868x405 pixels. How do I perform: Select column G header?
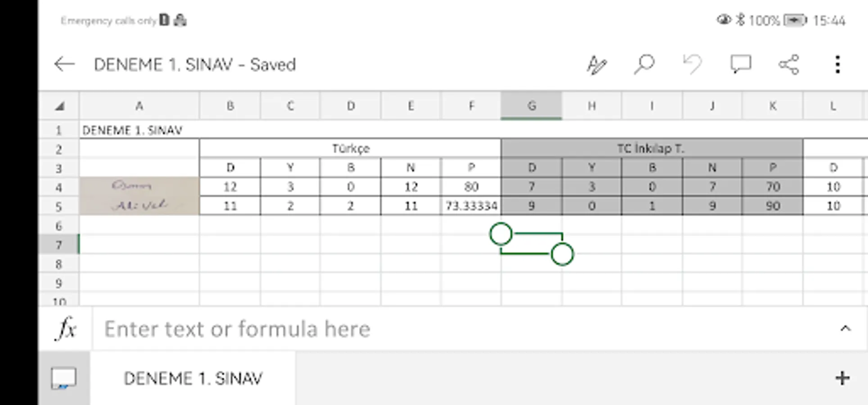click(x=531, y=106)
